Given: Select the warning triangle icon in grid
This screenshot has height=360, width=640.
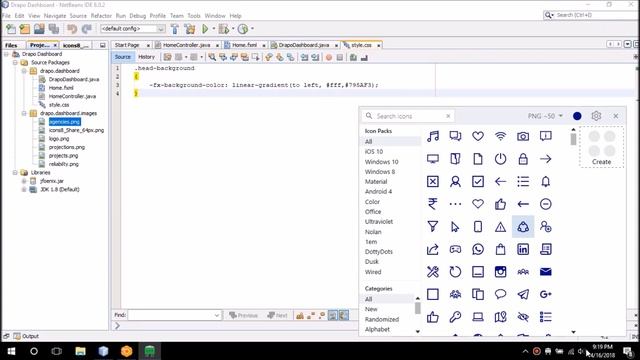Looking at the screenshot, I should point(500,227).
